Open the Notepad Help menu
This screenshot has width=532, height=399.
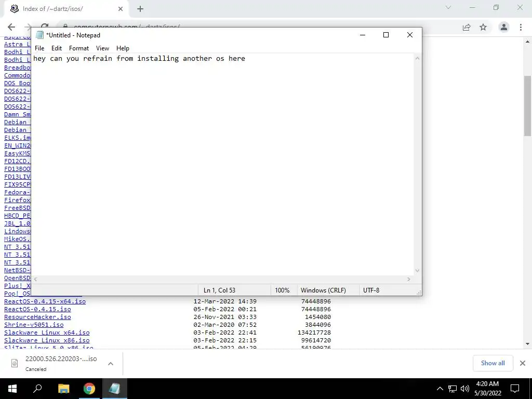click(123, 48)
